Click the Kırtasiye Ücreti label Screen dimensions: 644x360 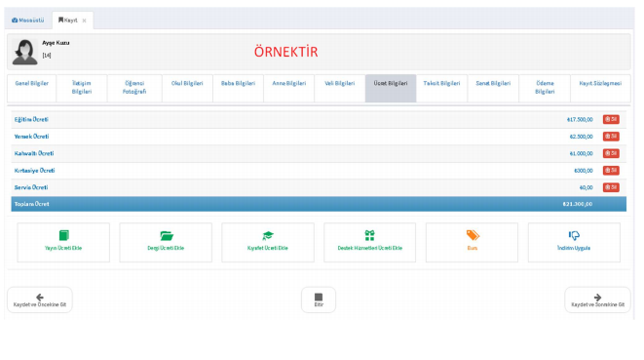[x=34, y=171]
